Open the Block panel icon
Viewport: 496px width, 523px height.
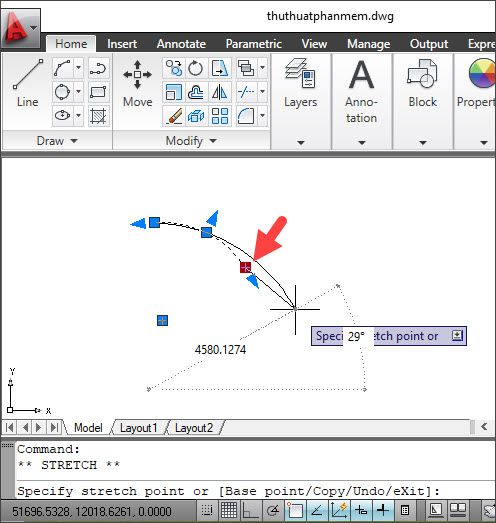click(x=423, y=73)
